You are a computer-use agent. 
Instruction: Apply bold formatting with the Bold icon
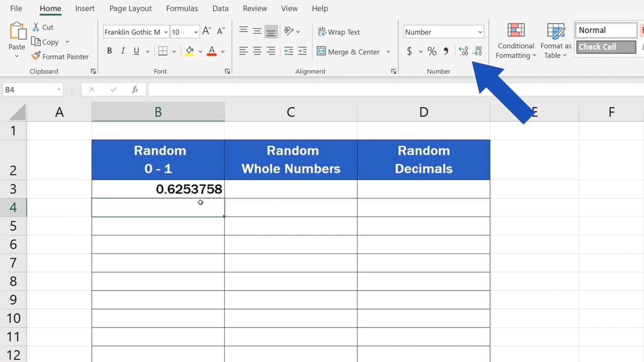109,51
